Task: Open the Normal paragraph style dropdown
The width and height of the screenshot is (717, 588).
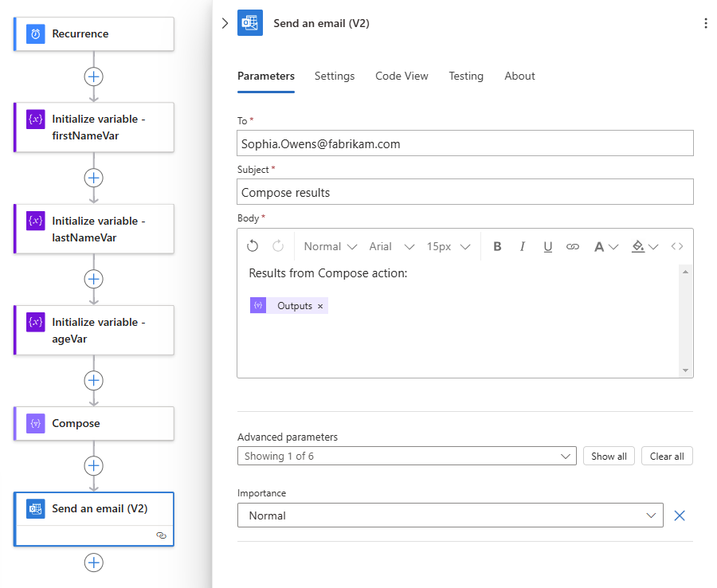Action: [x=330, y=246]
